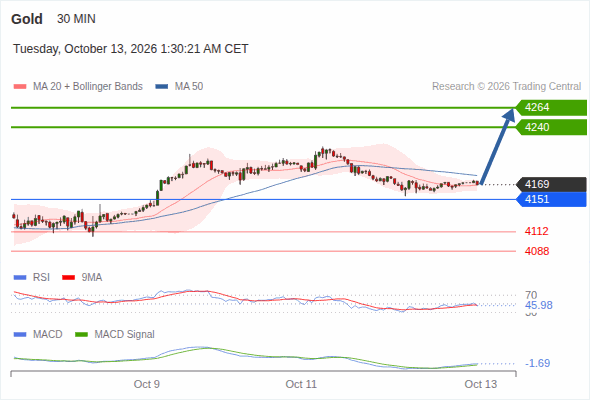Click the MA 20 + Bollinger Bands legend swatch
This screenshot has width=590, height=400.
click(20, 87)
